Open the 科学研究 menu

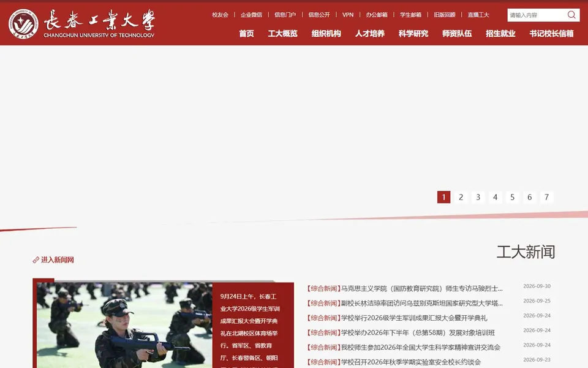[x=413, y=33]
